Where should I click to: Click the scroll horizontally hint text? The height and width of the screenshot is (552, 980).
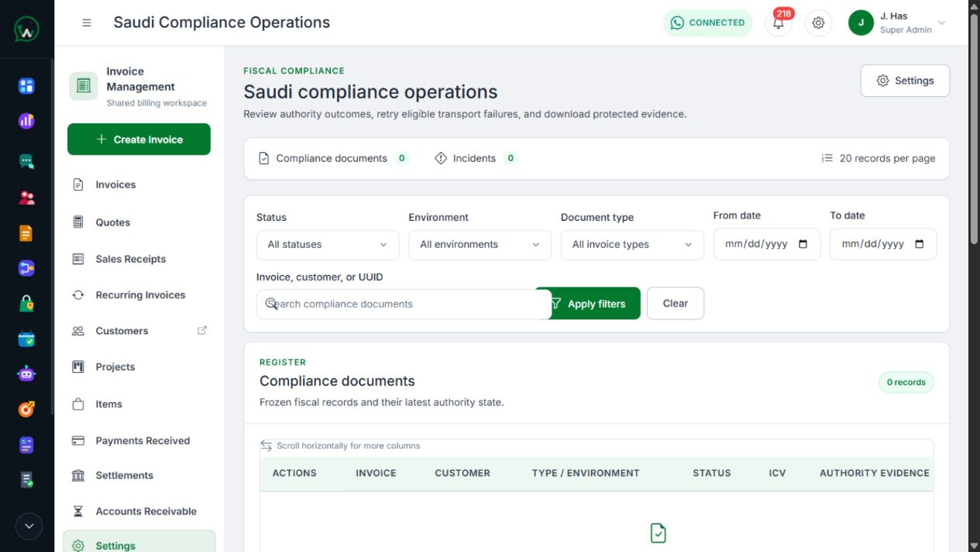pos(348,446)
